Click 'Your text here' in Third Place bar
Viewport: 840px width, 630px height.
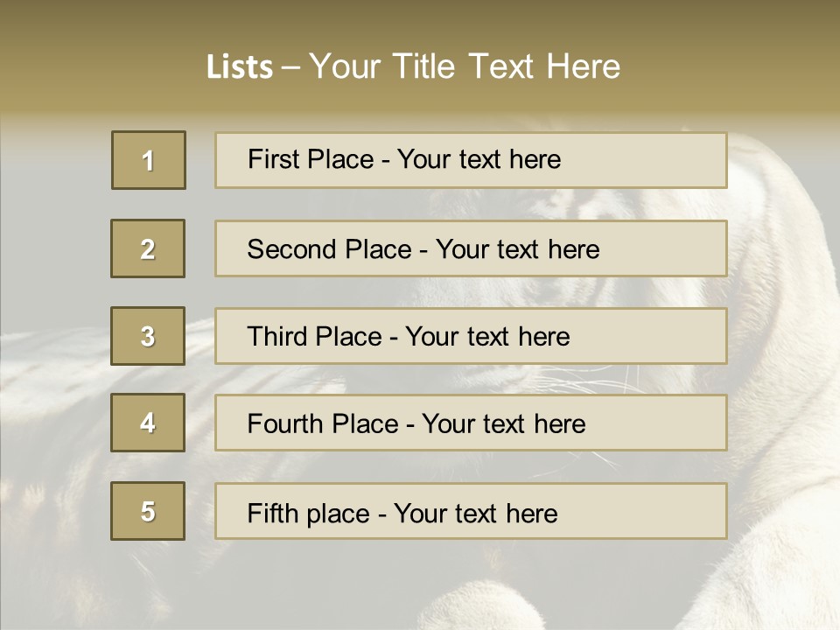487,336
